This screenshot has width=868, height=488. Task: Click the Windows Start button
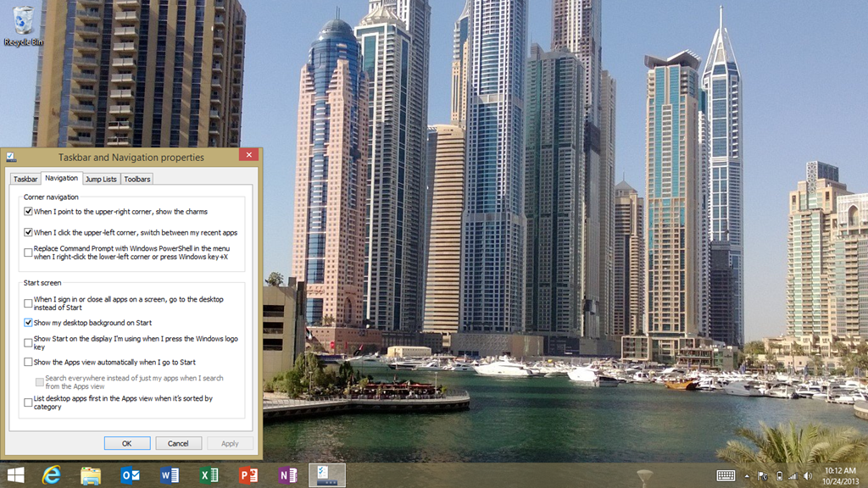click(x=15, y=475)
